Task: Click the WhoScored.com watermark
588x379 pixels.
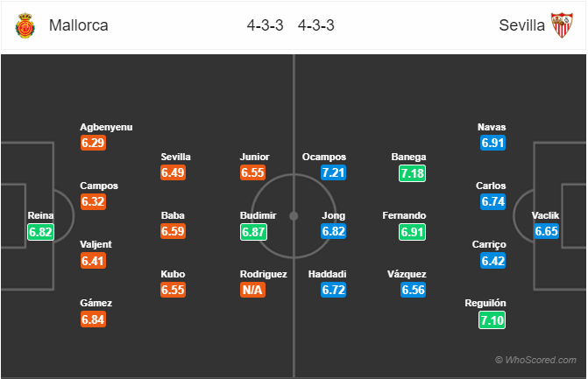Action: pyautogui.click(x=535, y=360)
